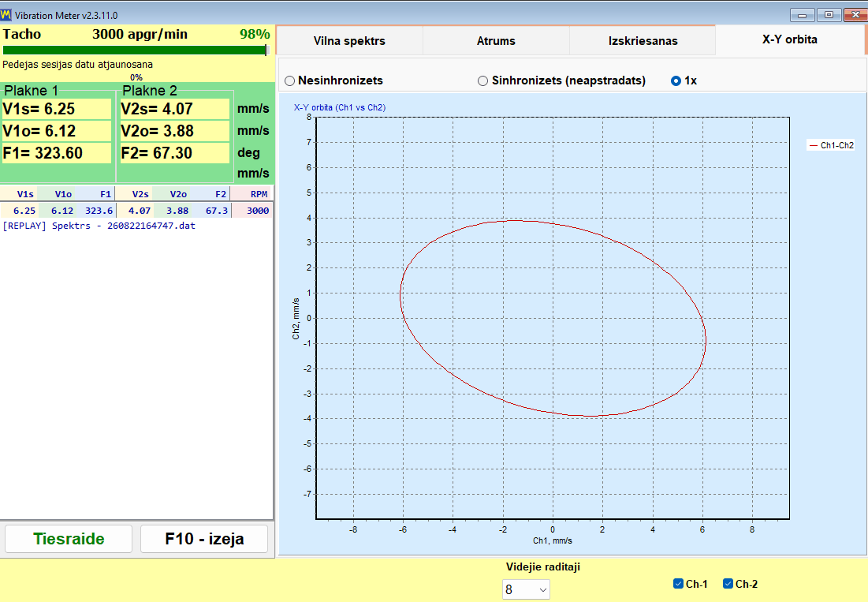Viewport: 868px width, 602px height.
Task: Click the Ch1-Ch2 legend entry
Action: tap(832, 146)
